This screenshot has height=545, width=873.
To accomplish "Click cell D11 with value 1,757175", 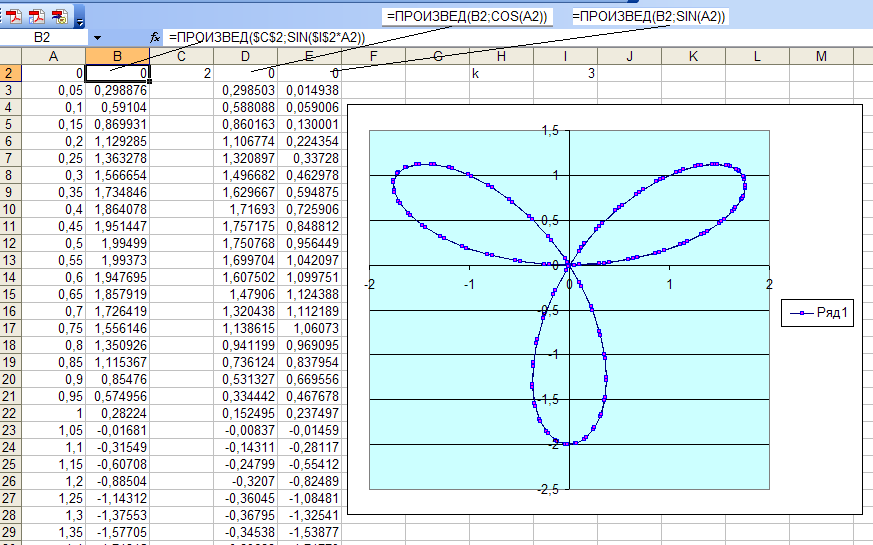I will pyautogui.click(x=246, y=227).
